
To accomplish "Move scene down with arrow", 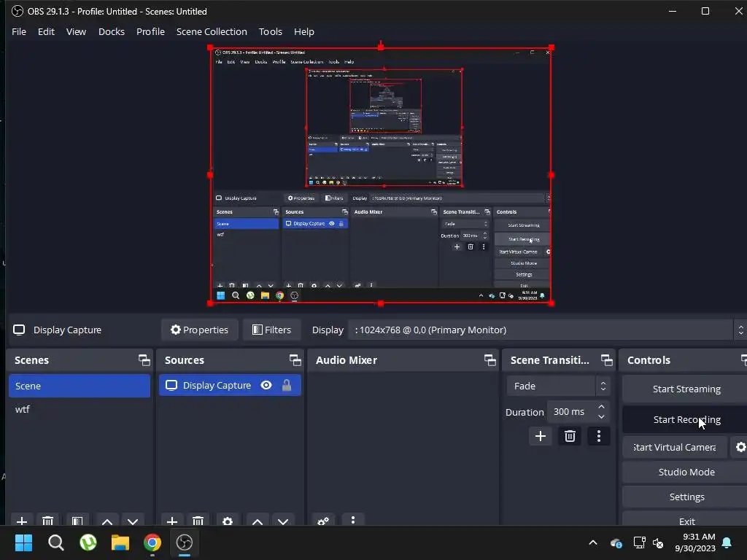I will (133, 521).
